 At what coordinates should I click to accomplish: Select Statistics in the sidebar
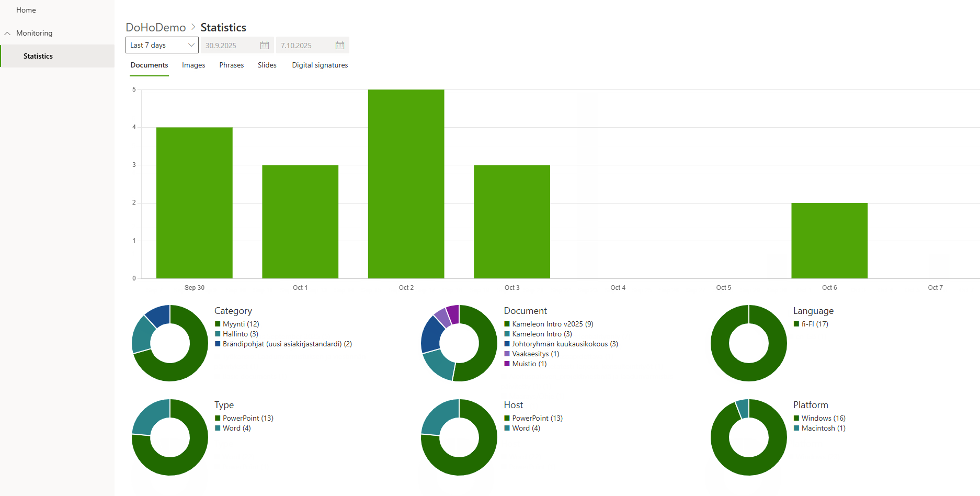38,57
